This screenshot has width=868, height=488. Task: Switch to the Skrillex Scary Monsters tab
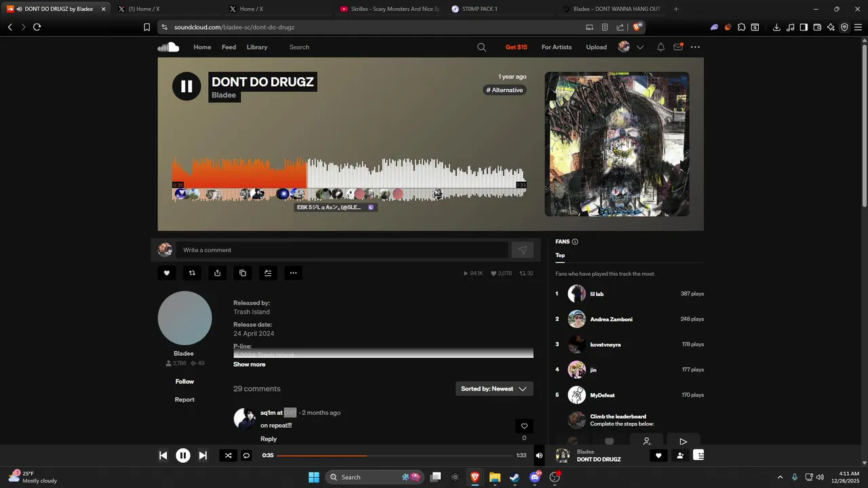pyautogui.click(x=389, y=9)
